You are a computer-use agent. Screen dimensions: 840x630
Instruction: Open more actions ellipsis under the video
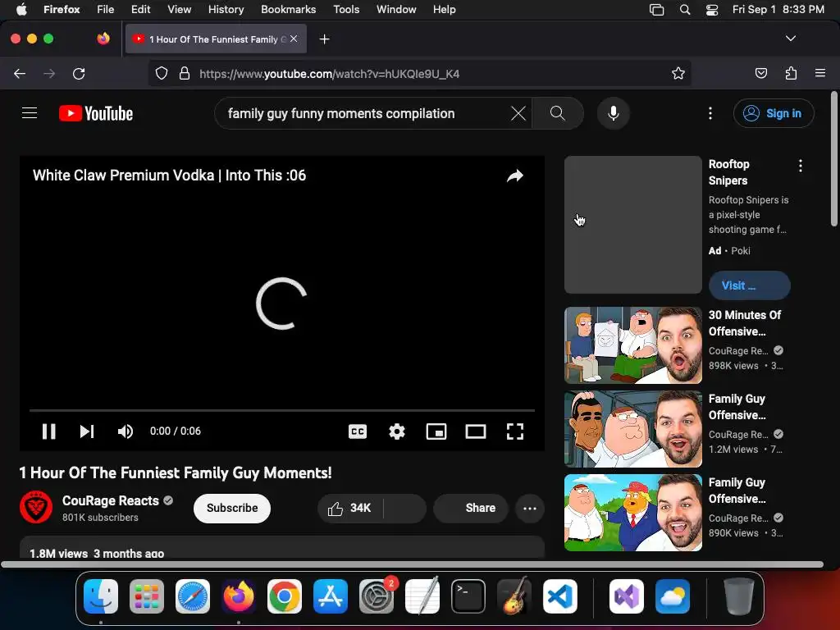(530, 508)
